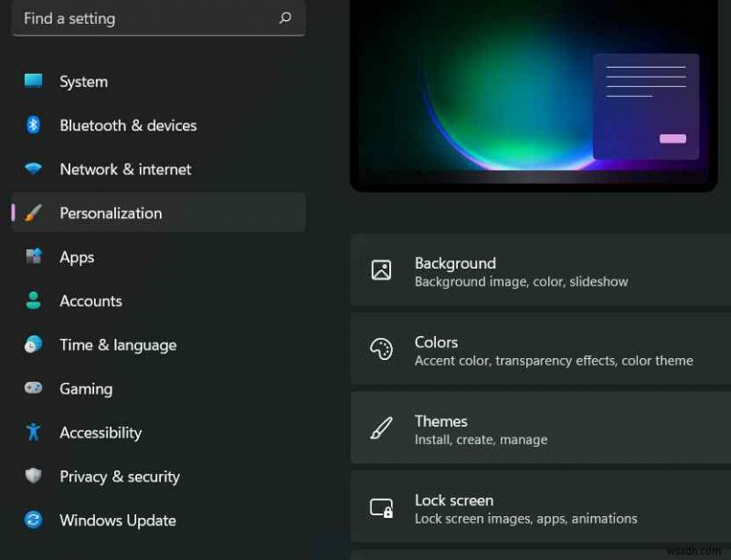Viewport: 731px width, 560px height.
Task: Select the Personalization brush icon in sidebar
Action: [x=33, y=213]
